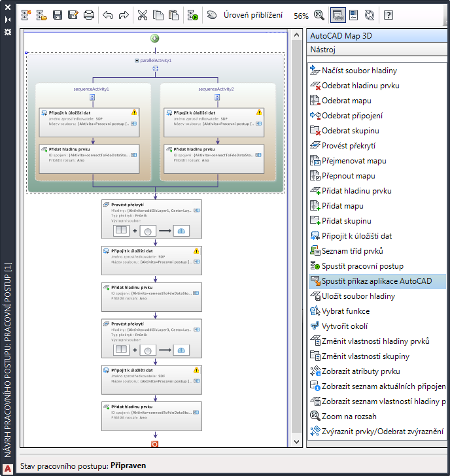Choose Zoom na rozsah activity
Image resolution: width=450 pixels, height=476 pixels.
point(377,416)
